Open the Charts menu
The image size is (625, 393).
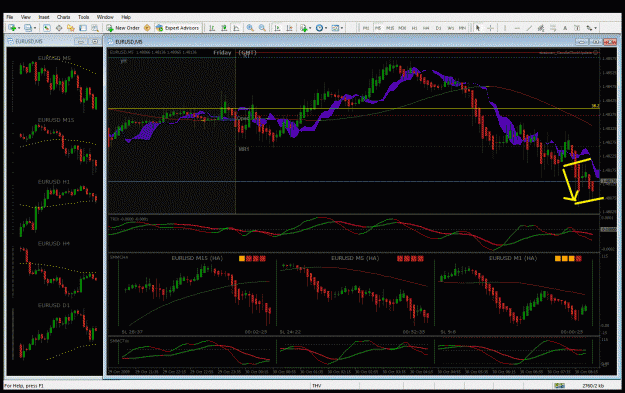point(63,17)
